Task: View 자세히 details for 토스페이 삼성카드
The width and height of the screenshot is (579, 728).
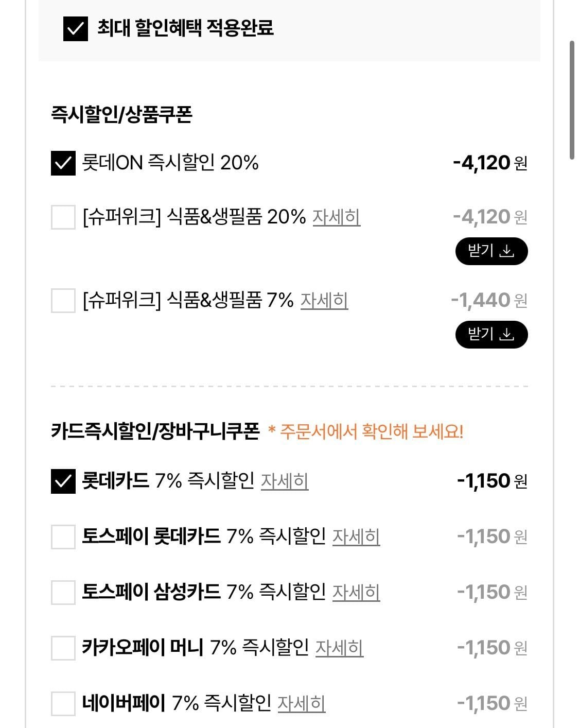Action: tap(356, 592)
